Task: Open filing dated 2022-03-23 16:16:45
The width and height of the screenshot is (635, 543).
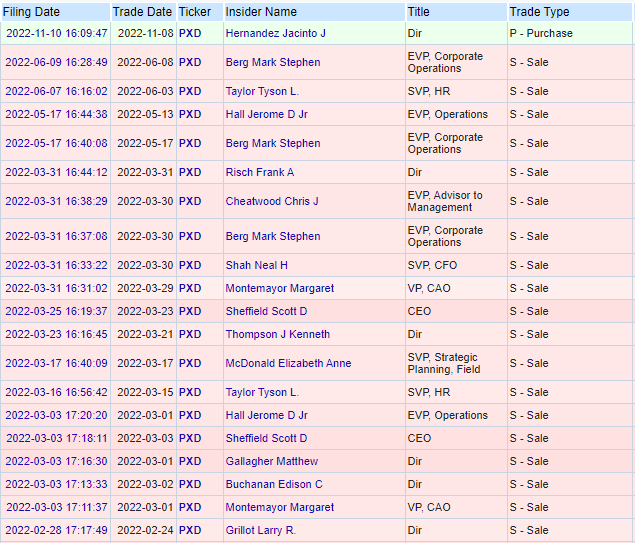Action: (x=56, y=334)
